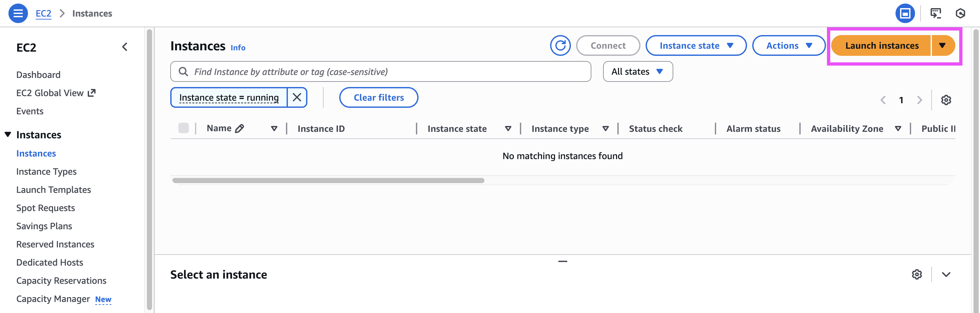Click the refresh instances icon
Image resolution: width=980 pixels, height=313 pixels.
(x=560, y=46)
